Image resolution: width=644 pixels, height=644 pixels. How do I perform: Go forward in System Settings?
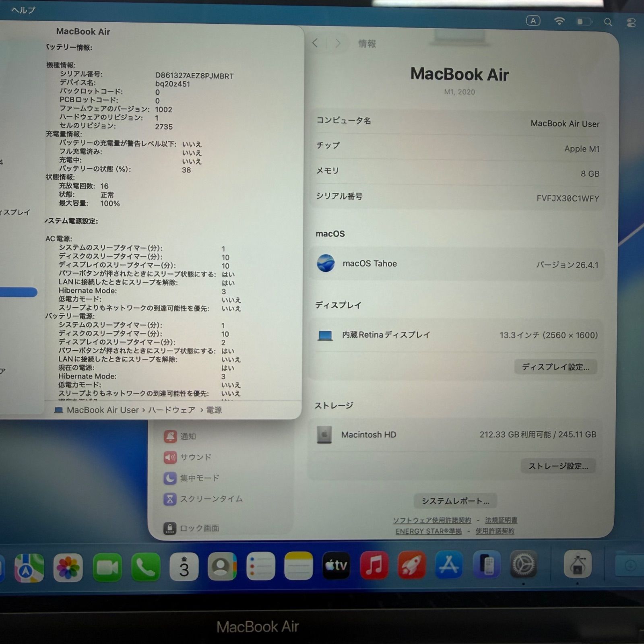pyautogui.click(x=337, y=43)
